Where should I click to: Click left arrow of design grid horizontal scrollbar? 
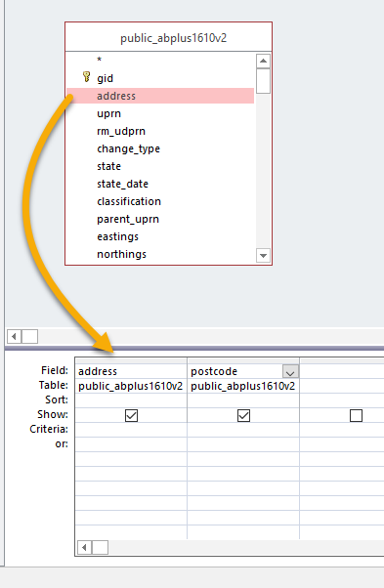pyautogui.click(x=84, y=548)
